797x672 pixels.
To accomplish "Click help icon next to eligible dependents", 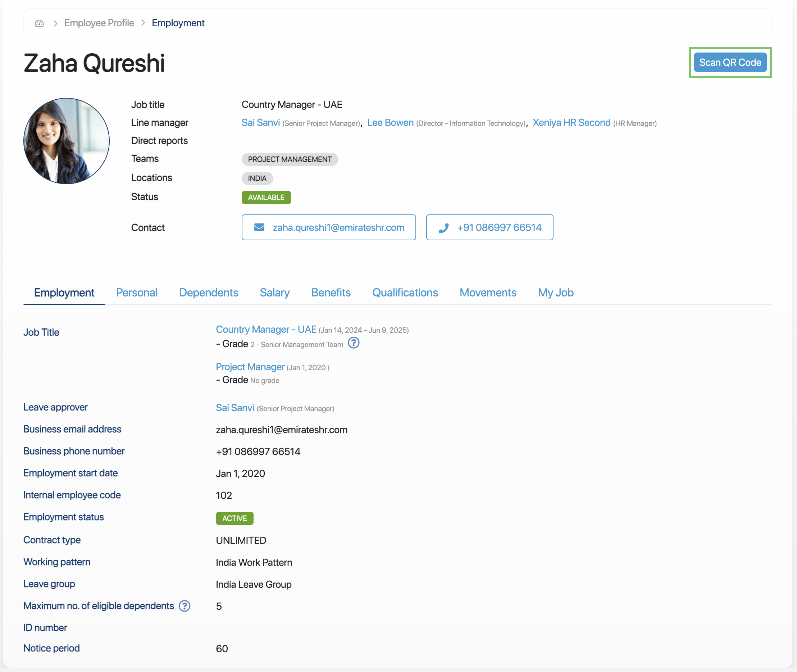I will pyautogui.click(x=185, y=606).
